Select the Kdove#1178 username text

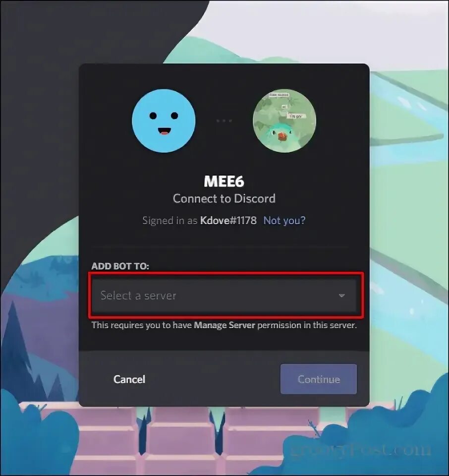pyautogui.click(x=228, y=220)
